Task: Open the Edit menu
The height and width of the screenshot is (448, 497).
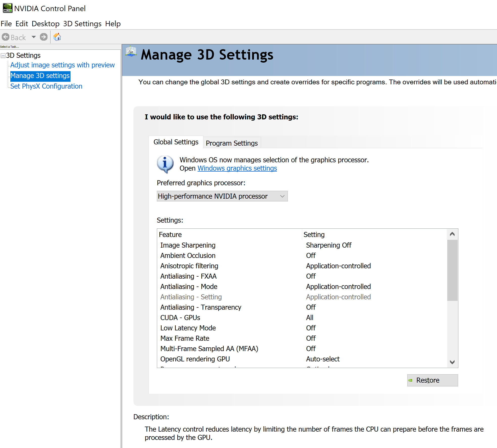Action: coord(22,24)
